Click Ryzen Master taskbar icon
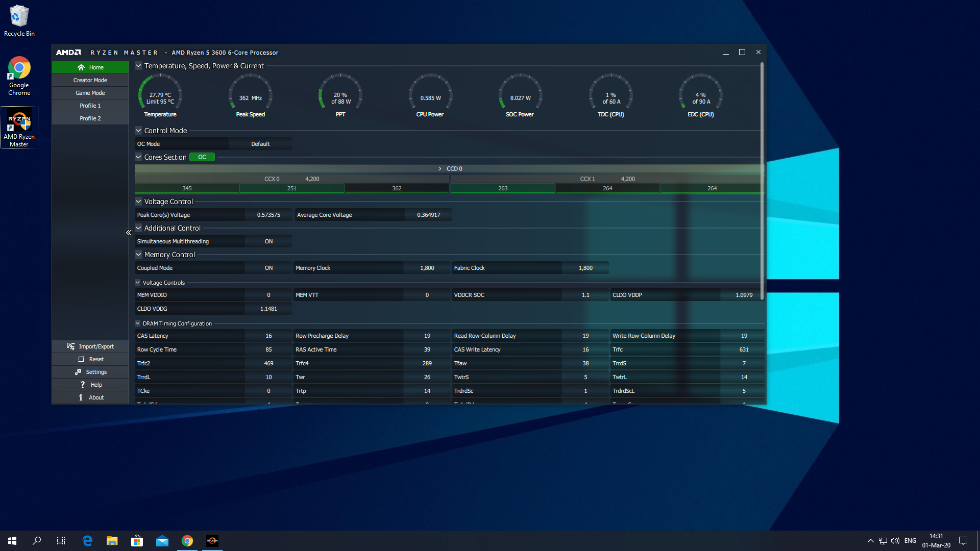 click(x=212, y=541)
